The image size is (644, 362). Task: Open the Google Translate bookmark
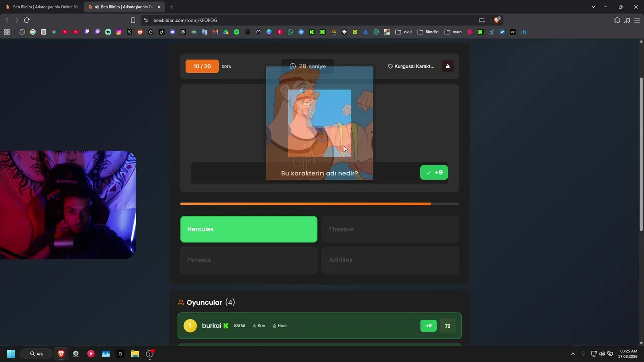click(204, 32)
